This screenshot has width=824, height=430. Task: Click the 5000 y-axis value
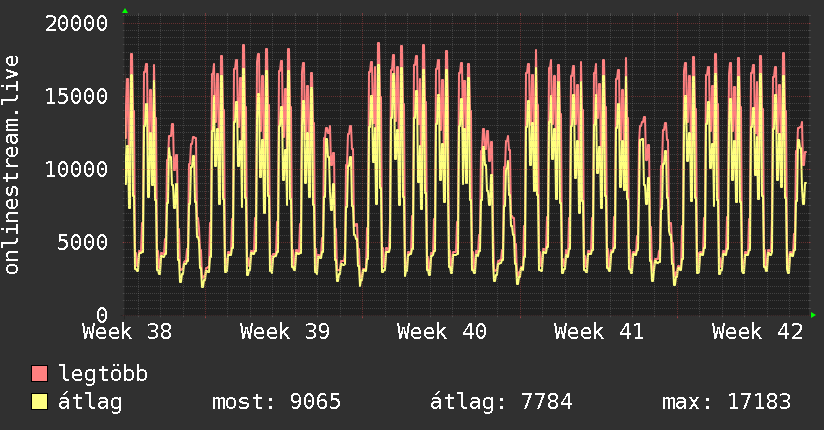[83, 242]
